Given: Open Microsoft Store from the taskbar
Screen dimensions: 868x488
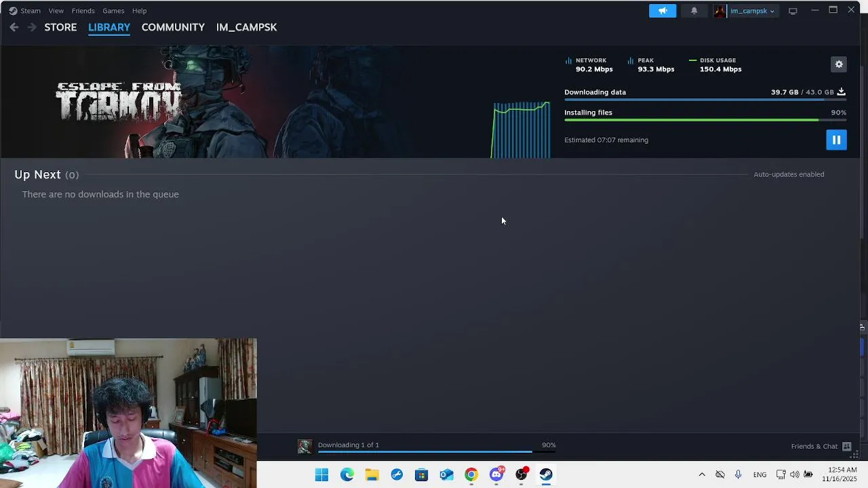Looking at the screenshot, I should [x=421, y=474].
